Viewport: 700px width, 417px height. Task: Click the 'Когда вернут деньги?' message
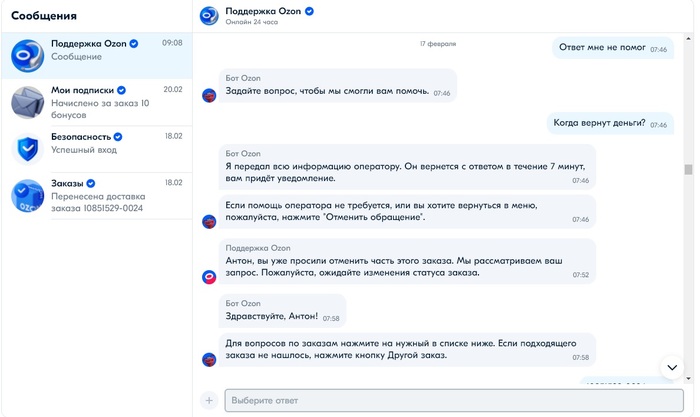(x=610, y=123)
